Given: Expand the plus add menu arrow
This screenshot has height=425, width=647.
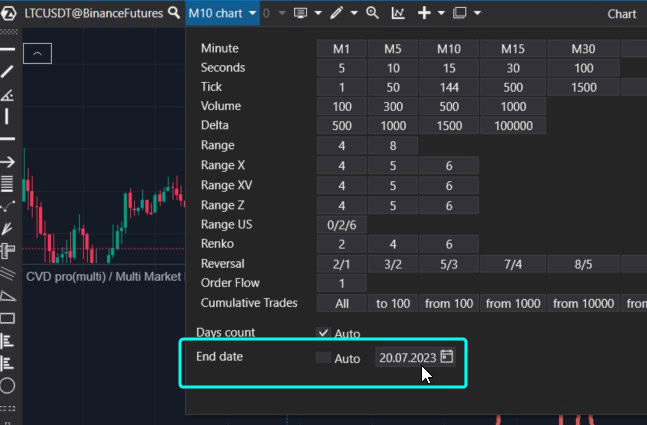Looking at the screenshot, I should click(440, 14).
